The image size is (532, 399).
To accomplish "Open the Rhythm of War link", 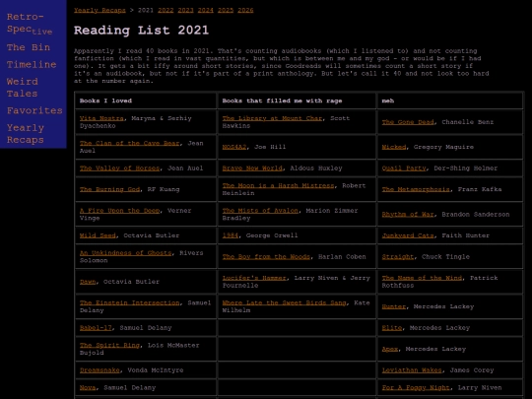I will [x=408, y=215].
